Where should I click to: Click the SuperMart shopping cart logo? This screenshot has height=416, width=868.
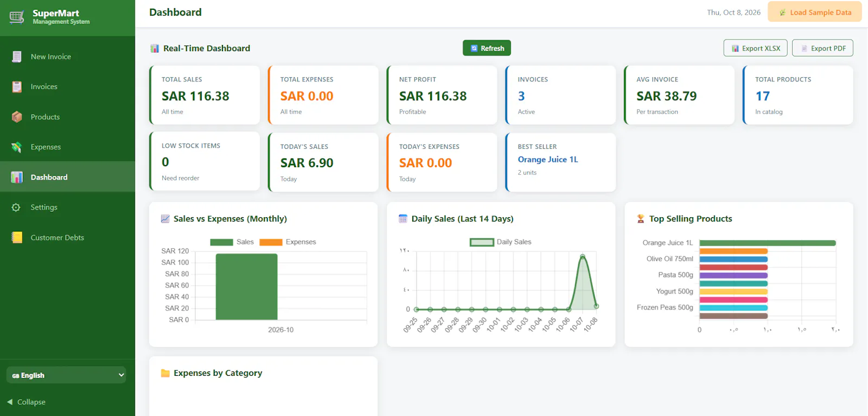tap(17, 17)
